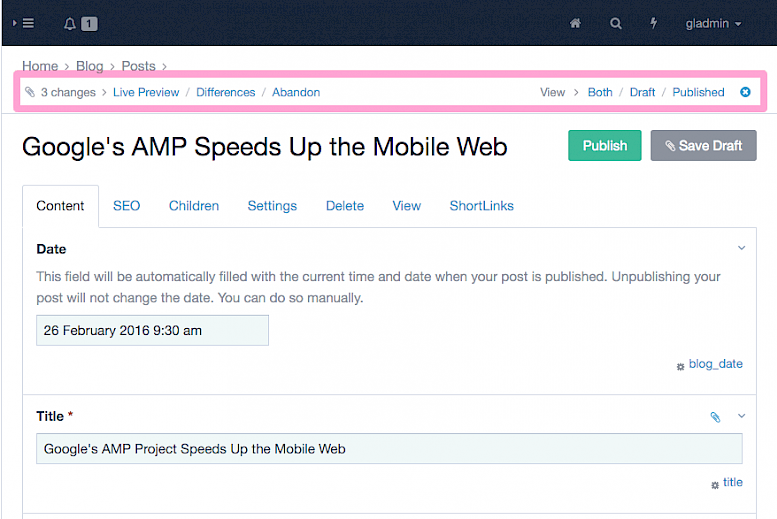The height and width of the screenshot is (519, 777).
Task: Switch to the SEO tab
Action: pyautogui.click(x=126, y=205)
